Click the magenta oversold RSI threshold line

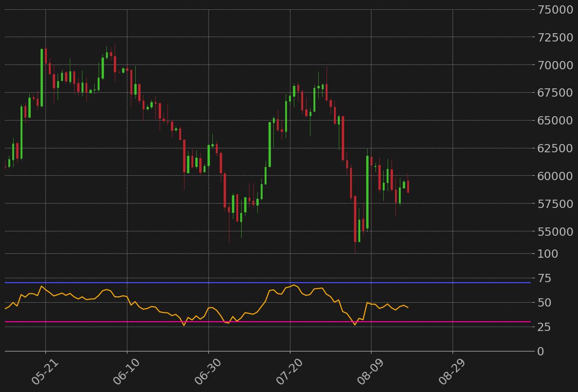coord(268,322)
